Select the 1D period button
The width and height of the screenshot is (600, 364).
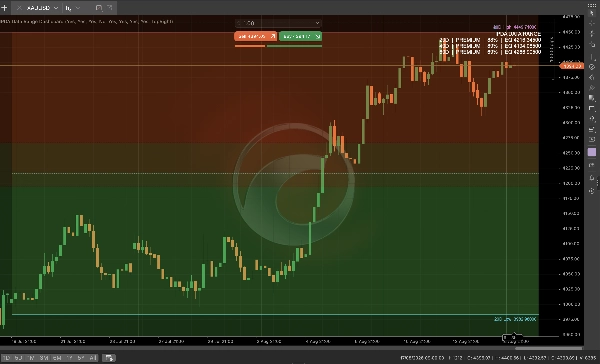pyautogui.click(x=7, y=358)
